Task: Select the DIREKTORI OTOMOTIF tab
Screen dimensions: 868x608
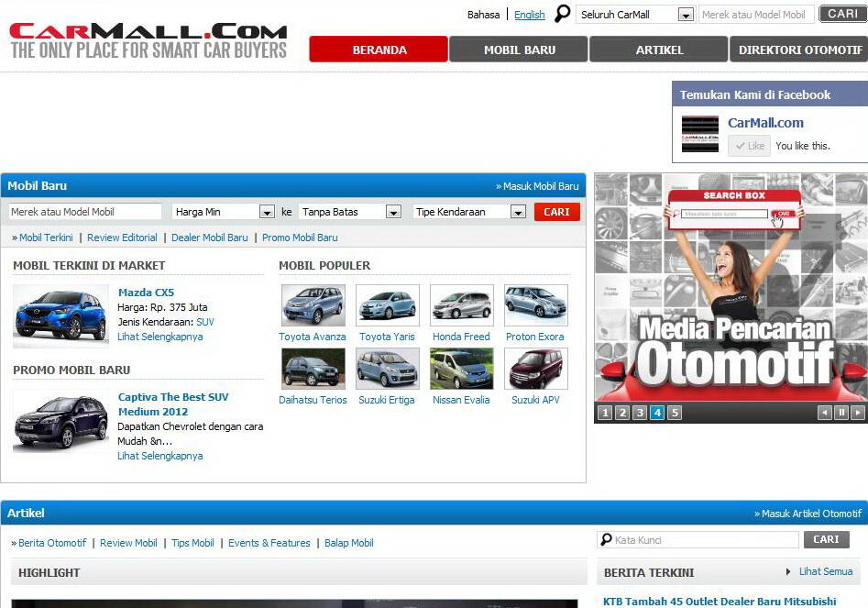Action: pos(799,50)
